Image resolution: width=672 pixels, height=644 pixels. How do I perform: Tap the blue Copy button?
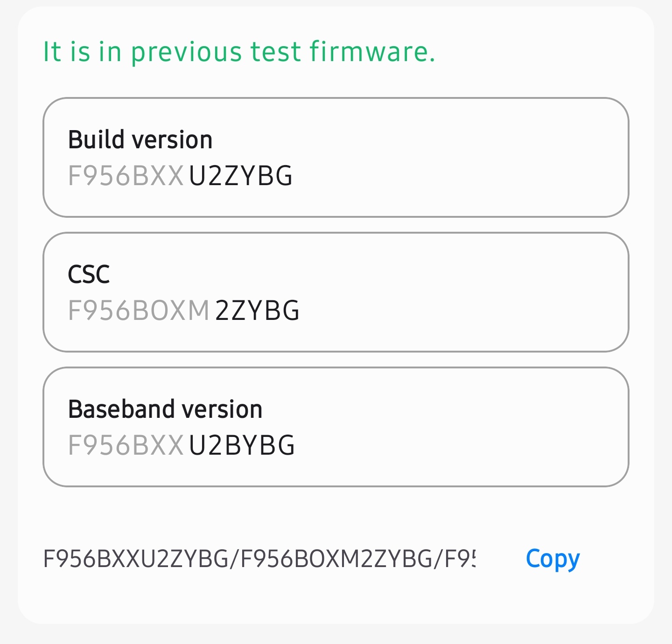point(553,558)
